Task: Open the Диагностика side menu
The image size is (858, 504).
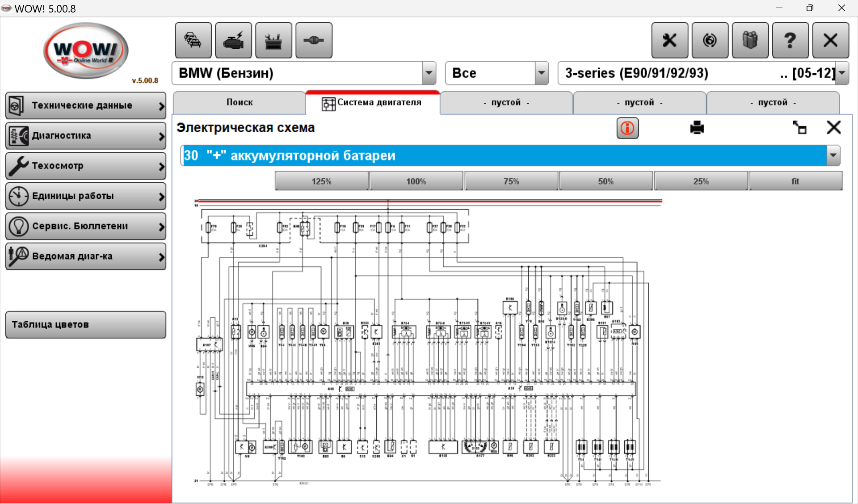Action: 85,135
